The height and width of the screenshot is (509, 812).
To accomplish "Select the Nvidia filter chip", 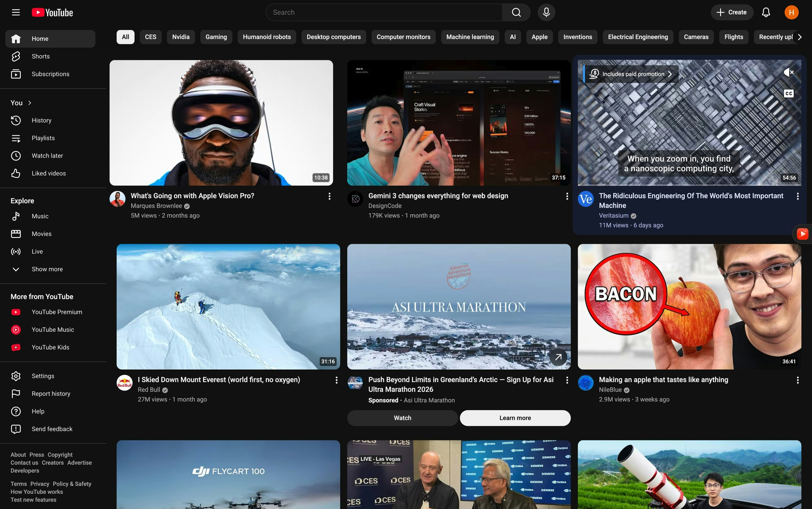I will pyautogui.click(x=181, y=37).
